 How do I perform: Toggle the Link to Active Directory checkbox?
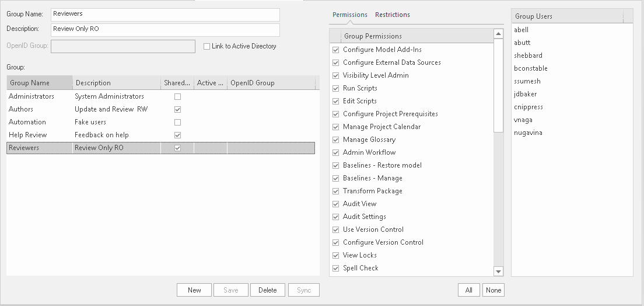[x=206, y=47]
